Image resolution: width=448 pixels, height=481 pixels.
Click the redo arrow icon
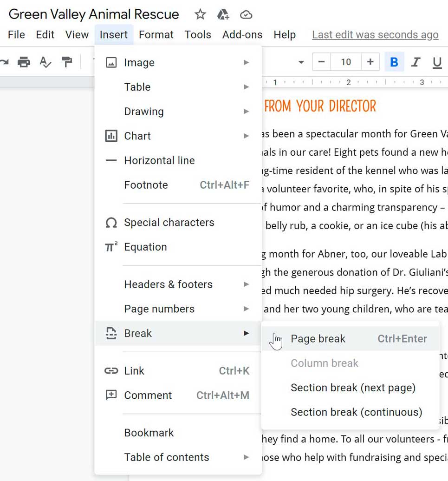pyautogui.click(x=4, y=62)
